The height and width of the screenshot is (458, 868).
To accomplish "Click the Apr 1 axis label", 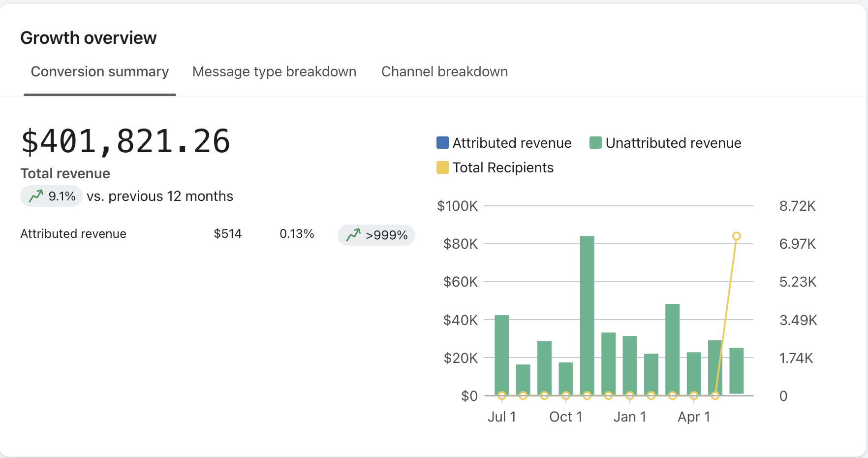I will (694, 417).
